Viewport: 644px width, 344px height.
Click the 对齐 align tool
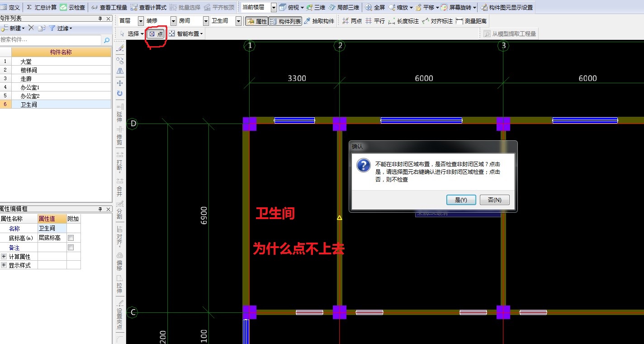pyautogui.click(x=120, y=235)
